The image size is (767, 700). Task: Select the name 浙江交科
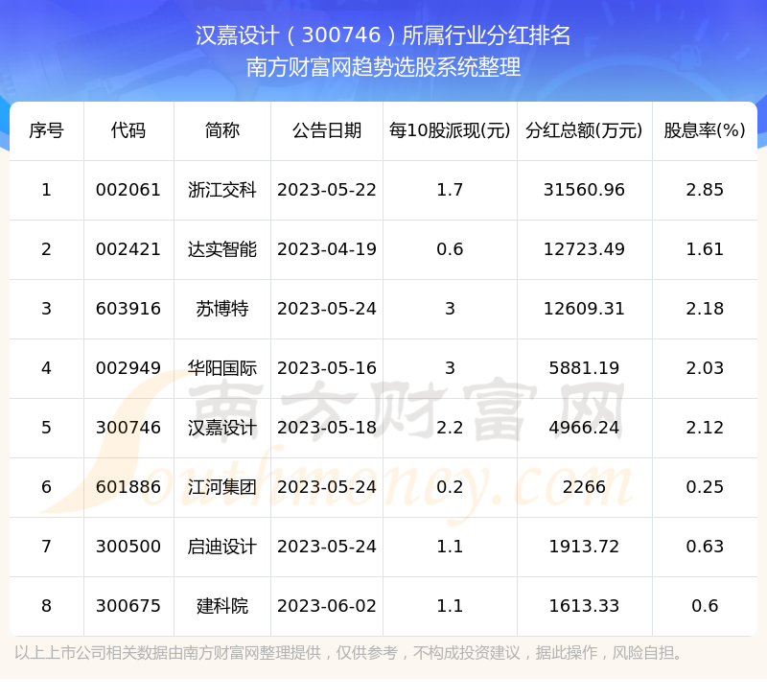[x=222, y=190]
